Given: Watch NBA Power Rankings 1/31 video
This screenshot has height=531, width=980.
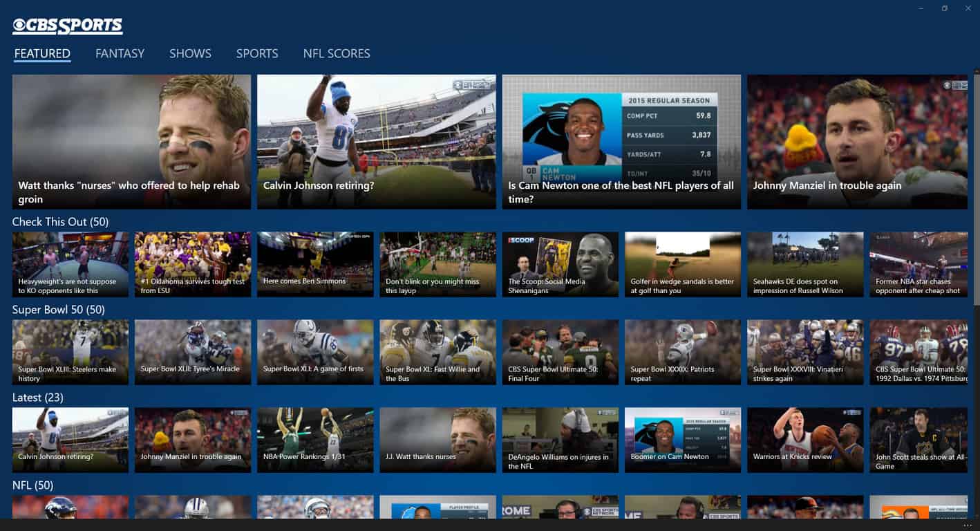Looking at the screenshot, I should 315,440.
